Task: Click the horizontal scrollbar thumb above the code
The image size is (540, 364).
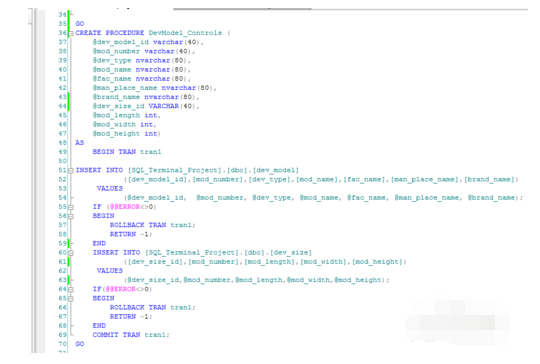Action: [x=242, y=9]
